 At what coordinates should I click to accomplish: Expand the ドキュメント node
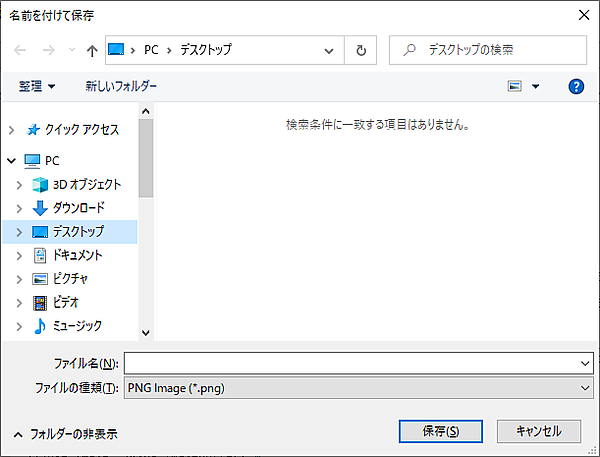tap(19, 256)
